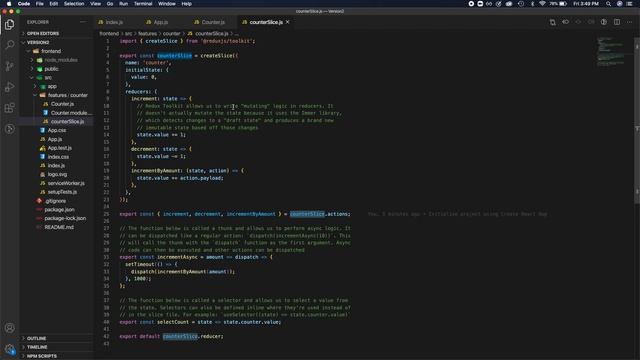Open Counter.js in the explorer tree
The width and height of the screenshot is (640, 360).
pyautogui.click(x=56, y=104)
